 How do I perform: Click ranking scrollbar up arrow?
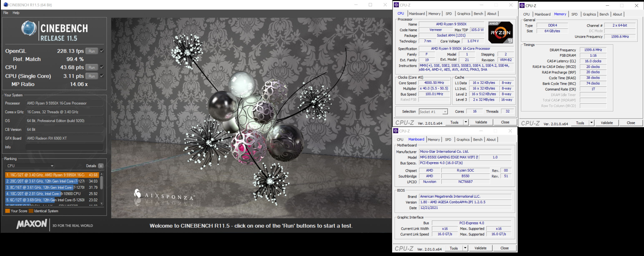pyautogui.click(x=102, y=174)
